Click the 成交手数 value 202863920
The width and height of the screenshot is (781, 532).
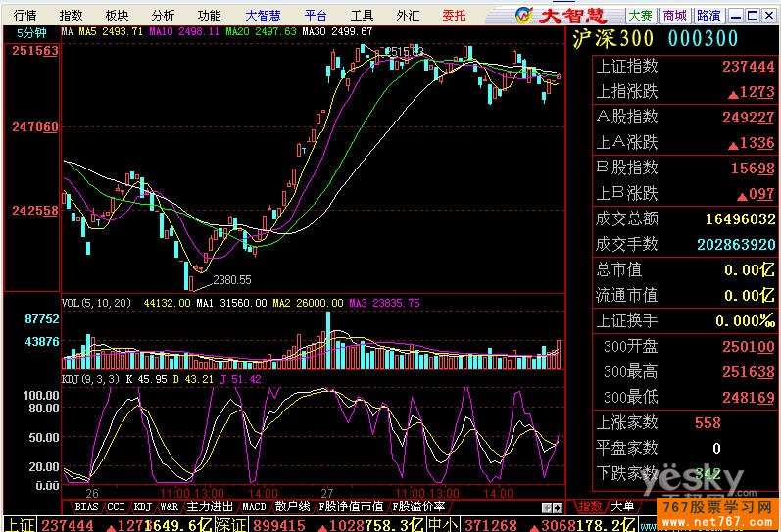(736, 245)
